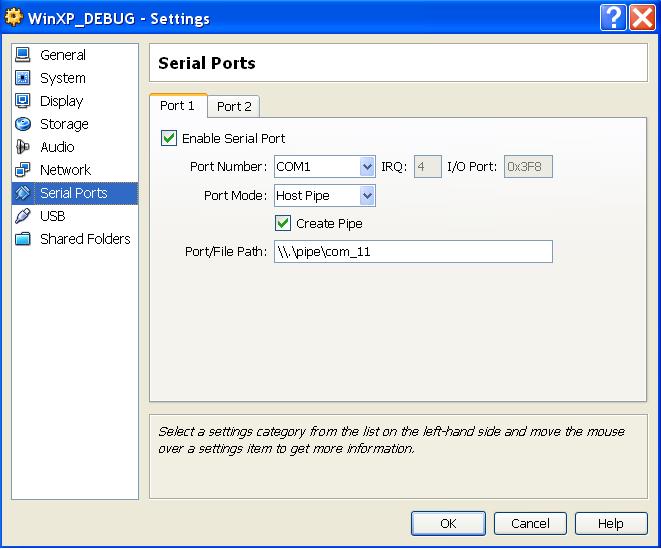This screenshot has height=550, width=661.
Task: Click the Help button
Action: pyautogui.click(x=610, y=523)
